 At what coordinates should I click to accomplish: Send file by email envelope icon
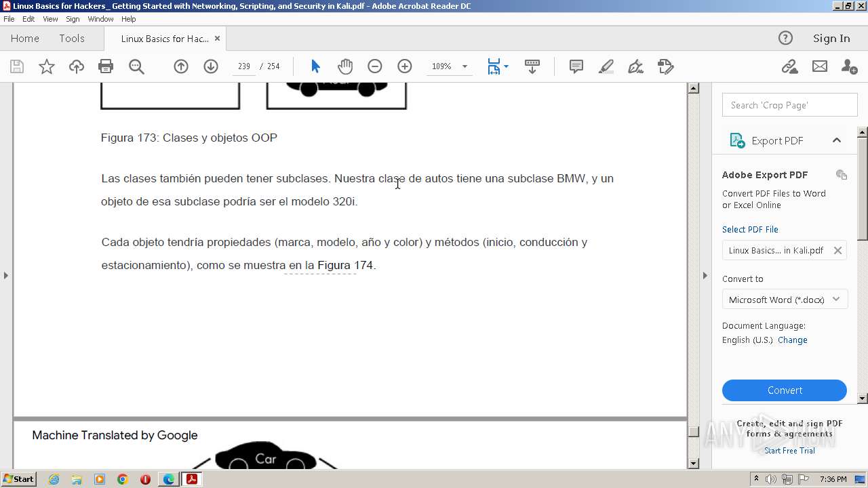820,66
